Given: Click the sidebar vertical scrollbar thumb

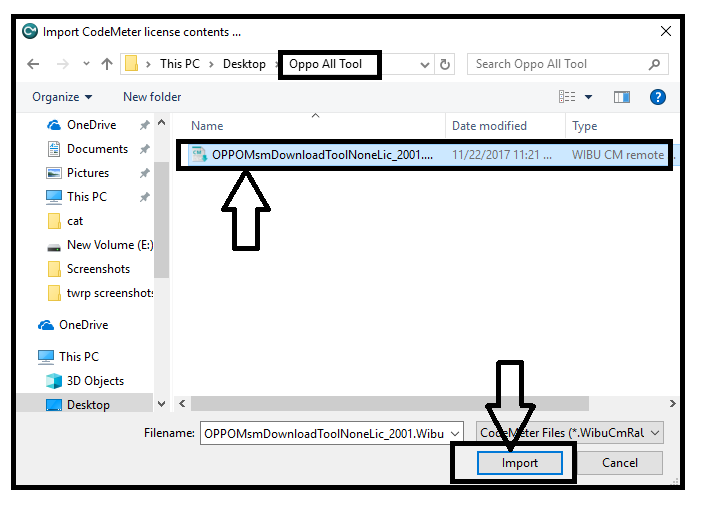Looking at the screenshot, I should pyautogui.click(x=161, y=219).
